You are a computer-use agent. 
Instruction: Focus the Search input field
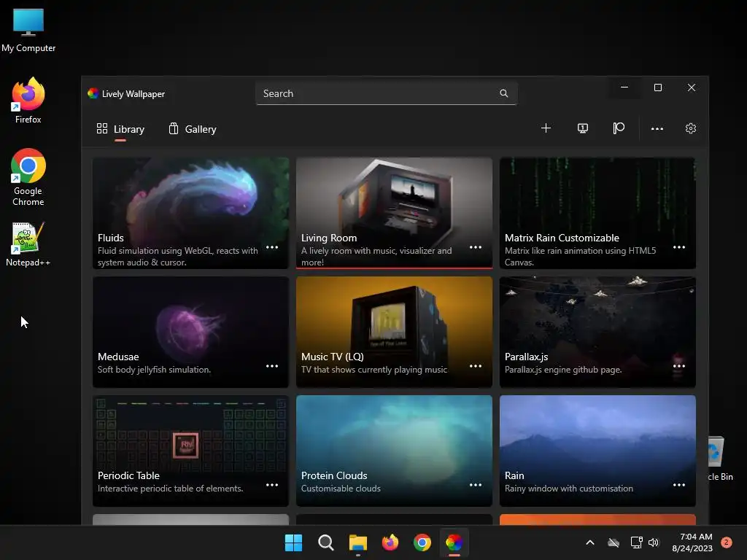coord(387,93)
